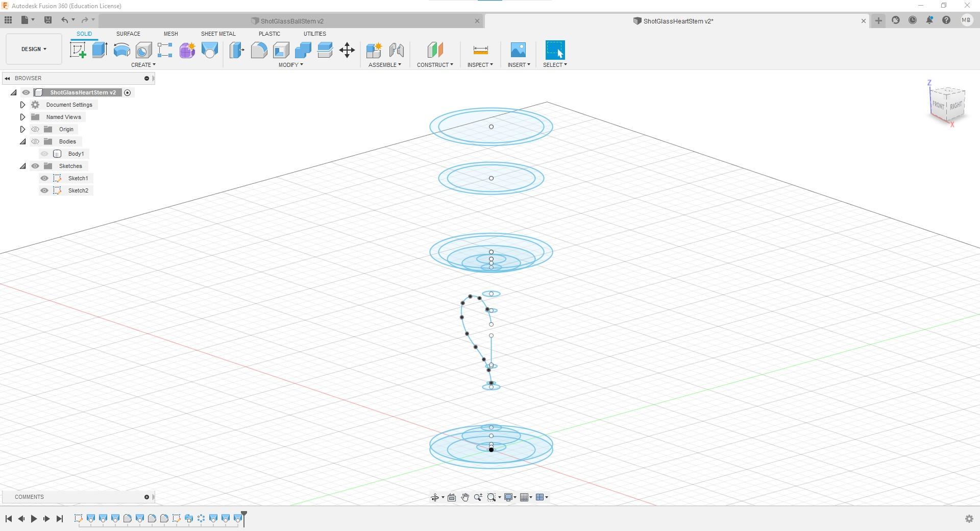Open the Help question mark icon

click(946, 20)
